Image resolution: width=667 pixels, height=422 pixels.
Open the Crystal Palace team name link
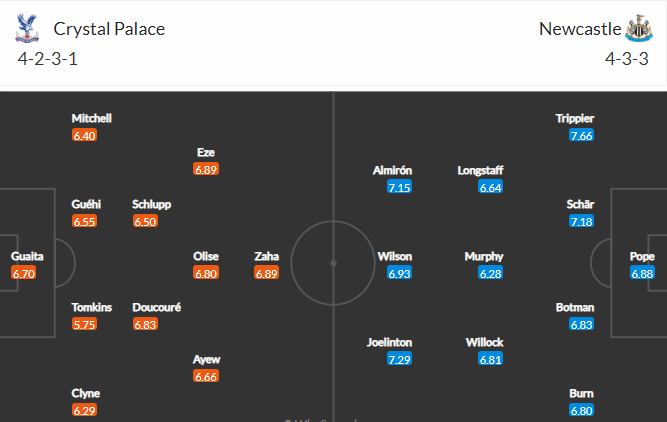coord(109,29)
